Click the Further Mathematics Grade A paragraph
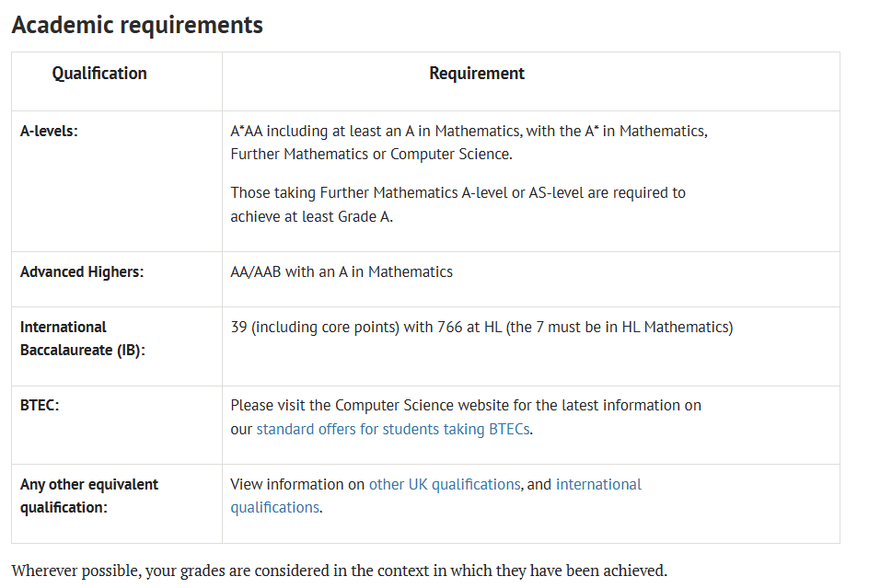This screenshot has width=869, height=588. tap(458, 204)
